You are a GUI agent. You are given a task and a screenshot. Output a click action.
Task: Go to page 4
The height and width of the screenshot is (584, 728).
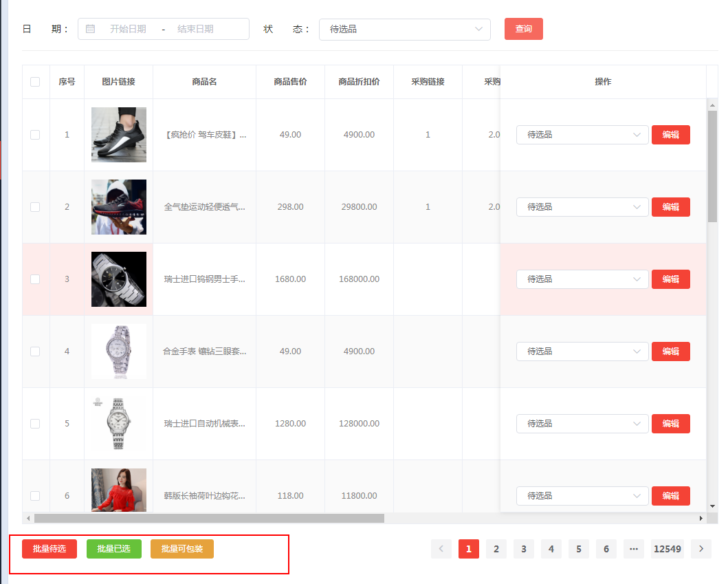click(x=551, y=549)
